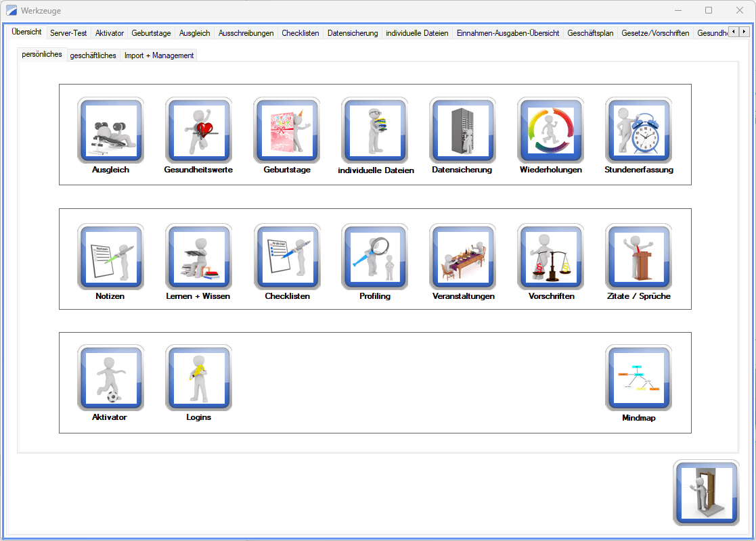Open the Server-Test tab
Screen dimensions: 756x541
coord(68,32)
